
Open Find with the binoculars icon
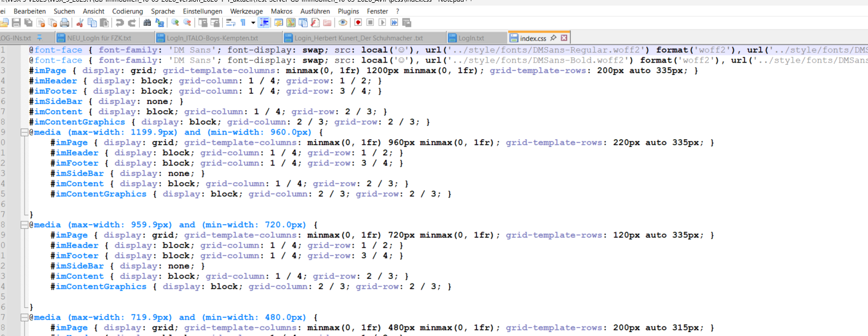point(147,23)
